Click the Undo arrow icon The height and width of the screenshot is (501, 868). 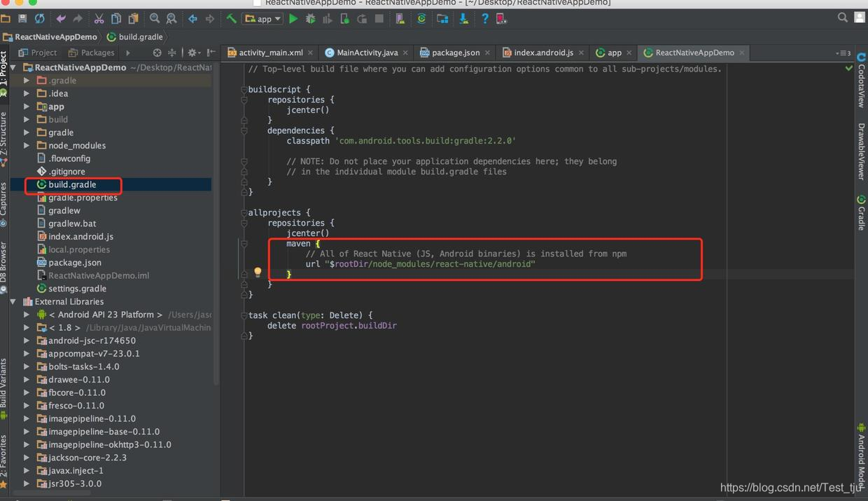61,18
